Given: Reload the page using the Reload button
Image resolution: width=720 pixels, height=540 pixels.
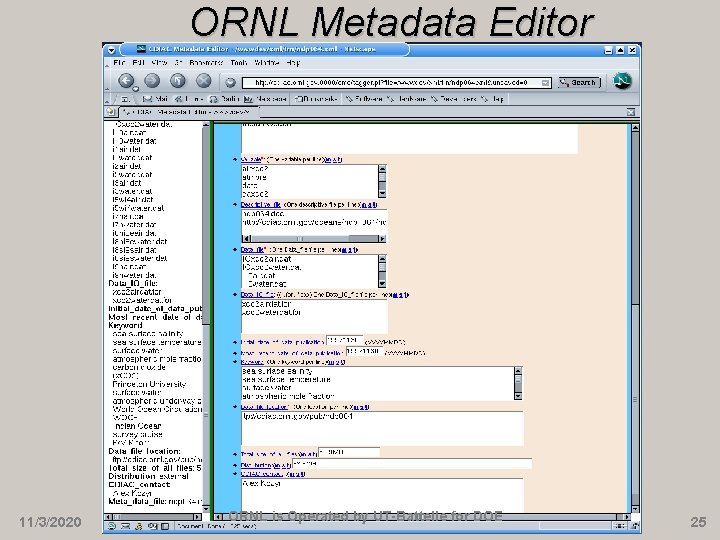Looking at the screenshot, I should click(178, 81).
